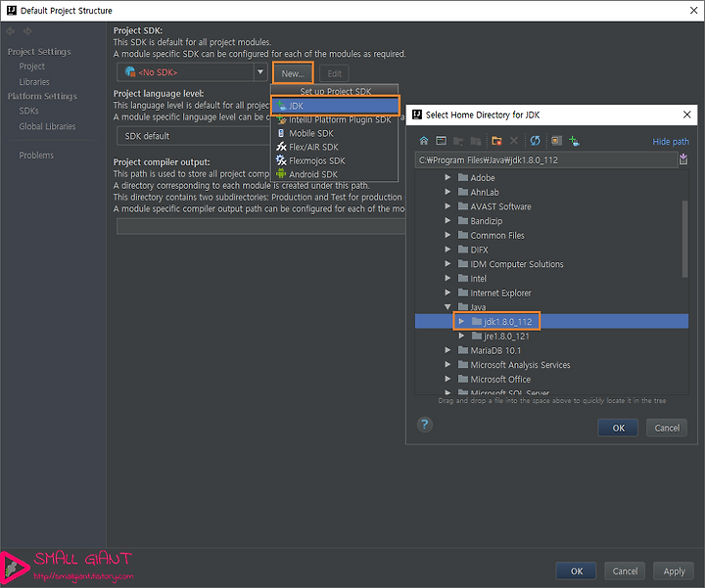Choose Flexmojos SDK menu entry

(335, 160)
